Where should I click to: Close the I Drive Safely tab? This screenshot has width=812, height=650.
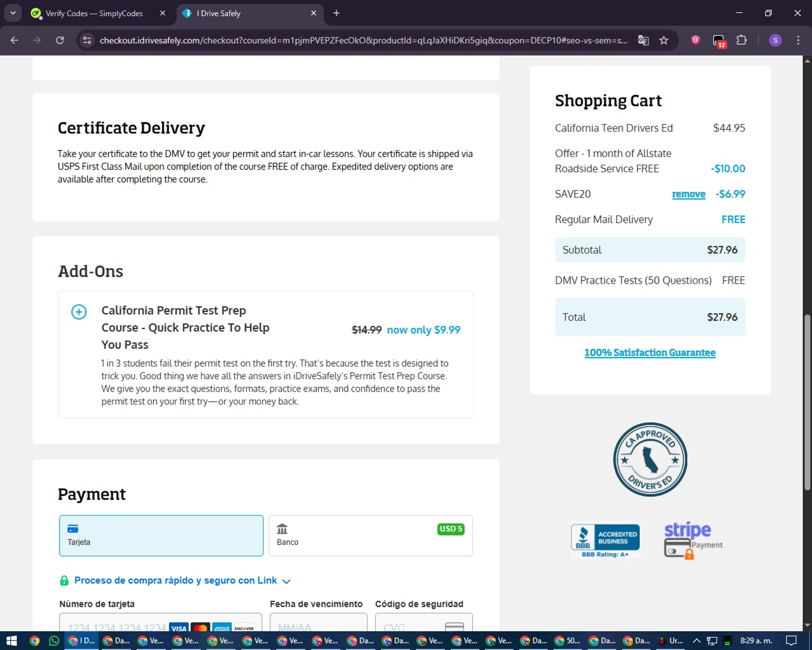click(313, 14)
